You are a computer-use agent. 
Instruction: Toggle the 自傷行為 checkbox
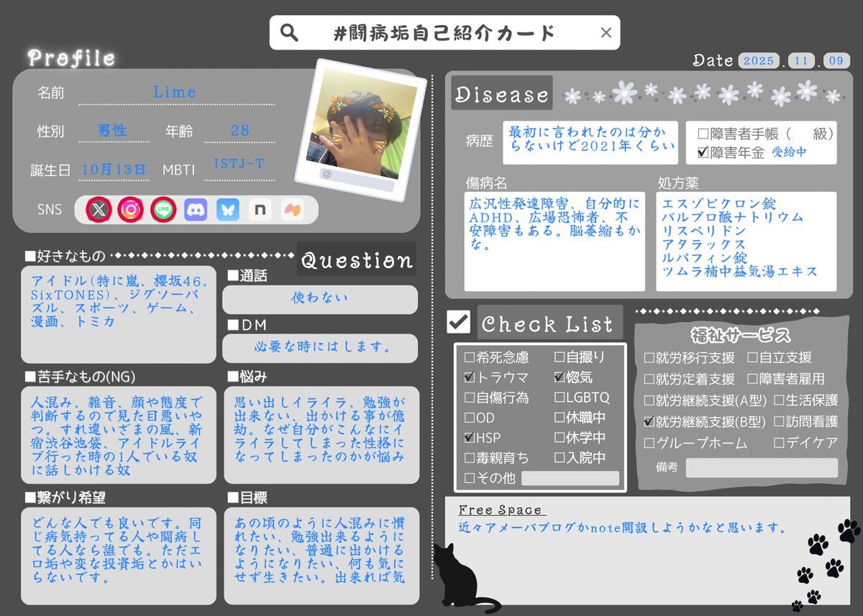pos(469,397)
